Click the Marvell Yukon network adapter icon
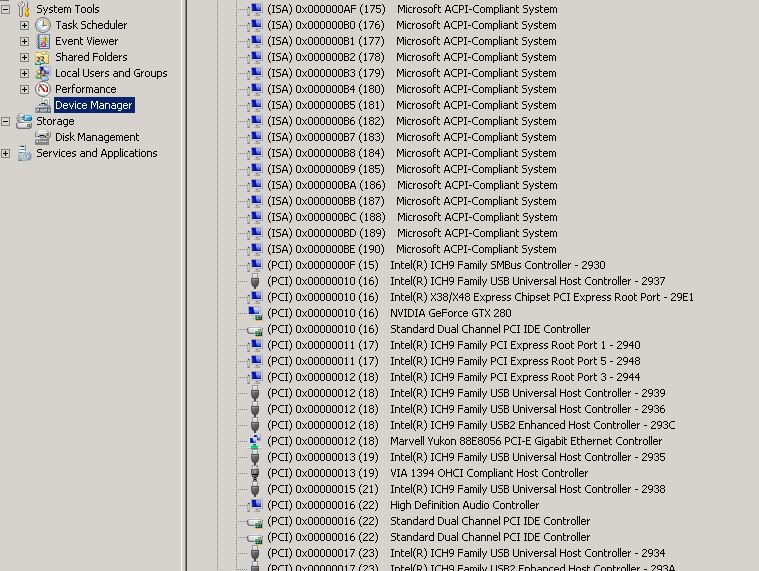Image resolution: width=759 pixels, height=571 pixels. pyautogui.click(x=255, y=441)
